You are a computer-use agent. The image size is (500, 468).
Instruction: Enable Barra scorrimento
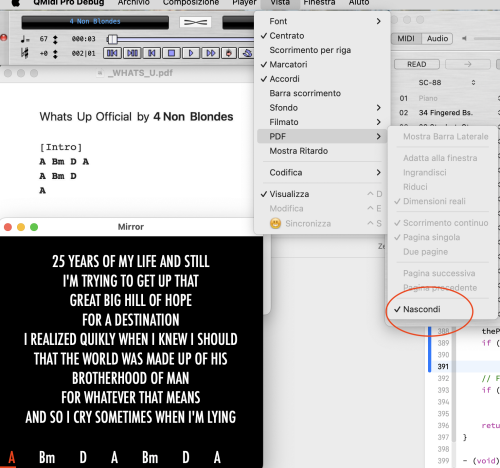pos(322,93)
